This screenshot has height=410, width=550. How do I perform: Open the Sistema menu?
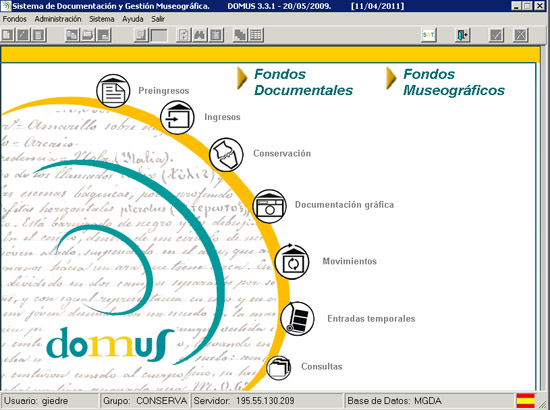(102, 19)
